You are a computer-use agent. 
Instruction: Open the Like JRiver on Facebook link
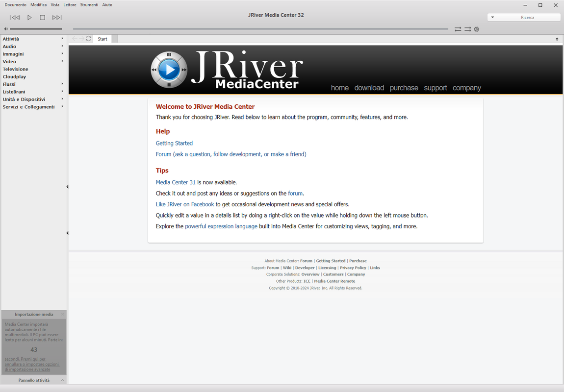point(185,204)
